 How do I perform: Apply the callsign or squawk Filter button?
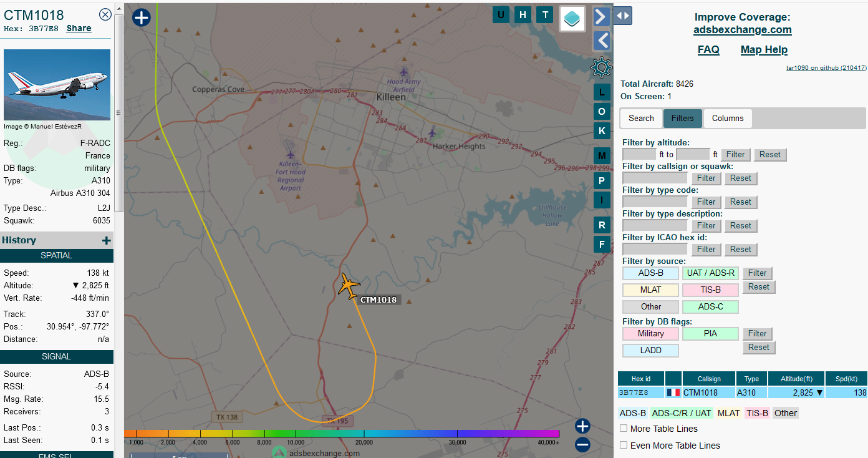706,178
